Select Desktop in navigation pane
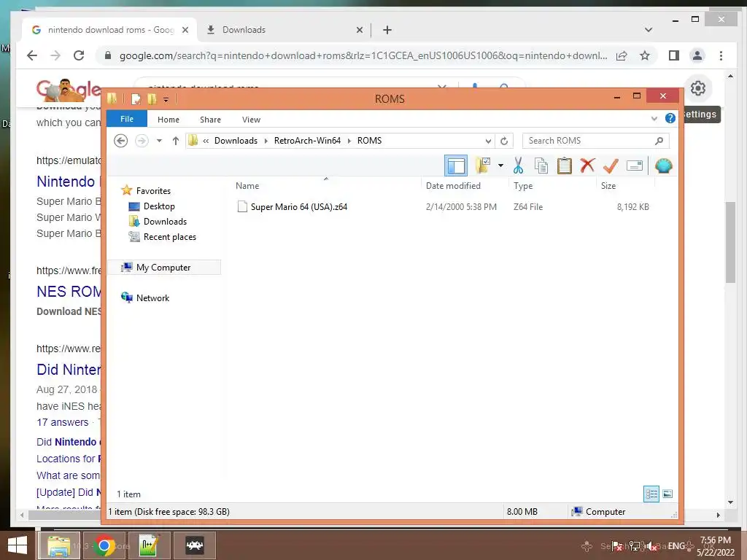The height and width of the screenshot is (560, 747). tap(159, 206)
